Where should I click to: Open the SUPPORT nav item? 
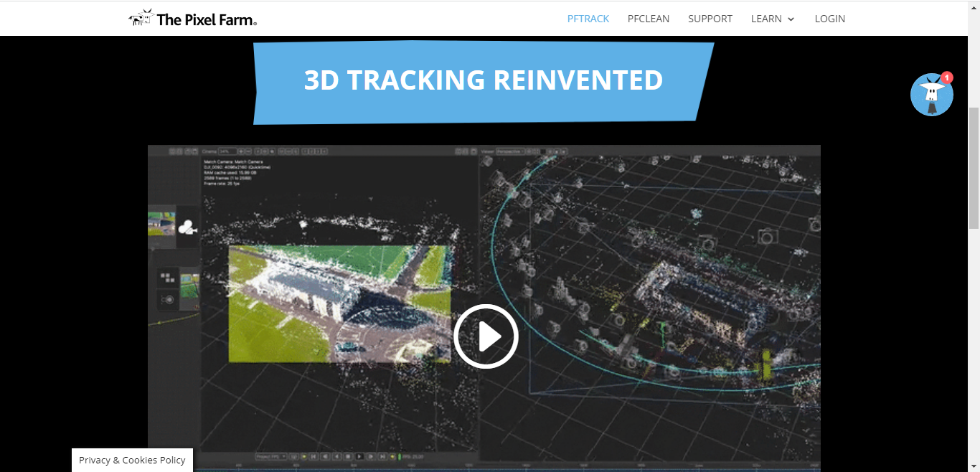tap(710, 19)
